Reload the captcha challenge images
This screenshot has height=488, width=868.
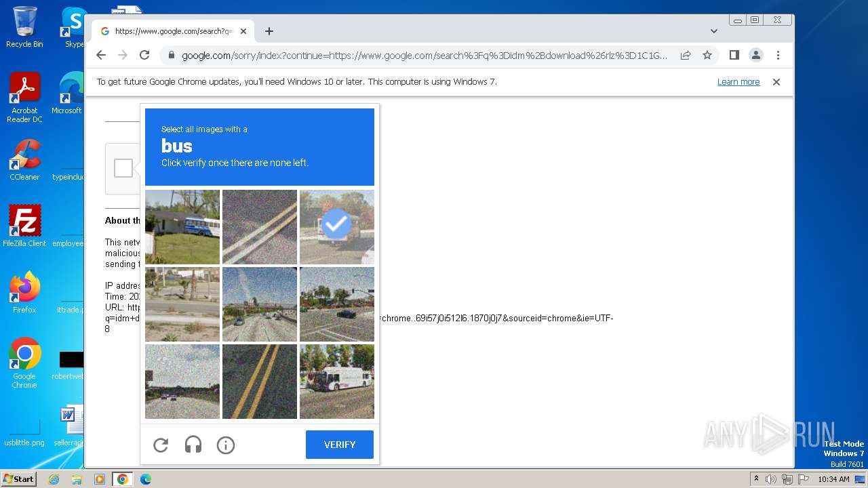coord(161,445)
